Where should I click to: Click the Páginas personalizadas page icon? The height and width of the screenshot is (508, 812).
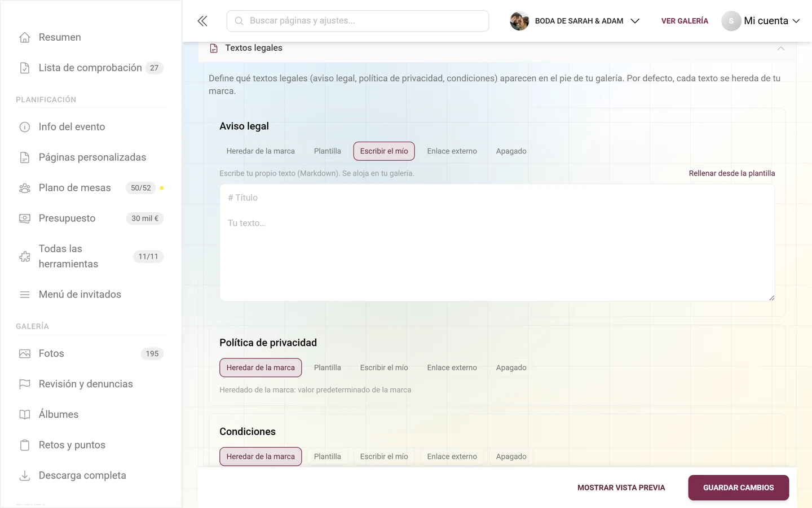25,157
